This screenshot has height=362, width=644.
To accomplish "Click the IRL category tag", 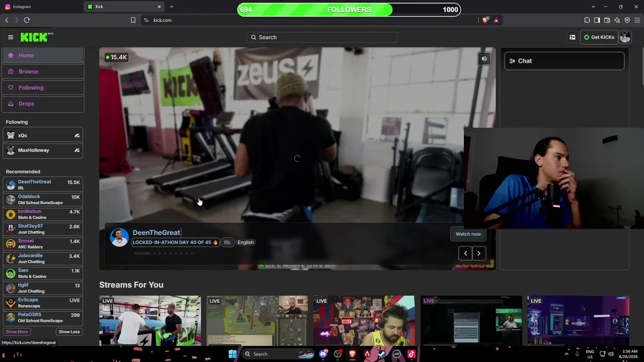I will [x=227, y=242].
